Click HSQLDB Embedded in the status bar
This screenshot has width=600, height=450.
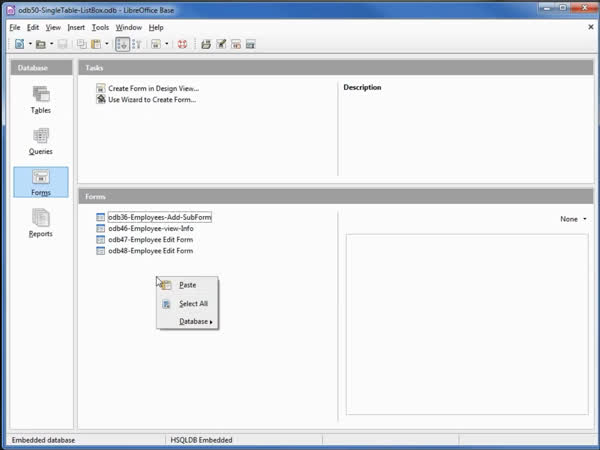201,440
